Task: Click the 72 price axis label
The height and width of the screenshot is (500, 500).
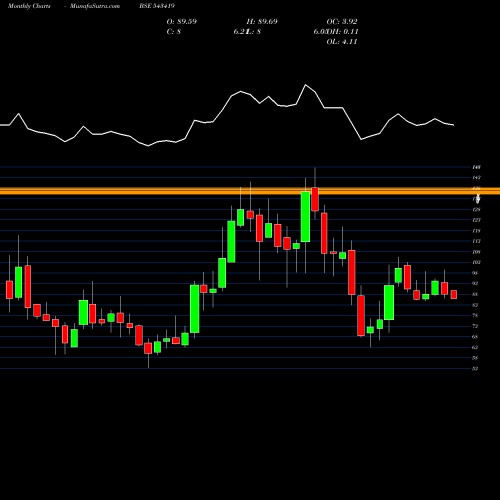Action: (x=475, y=326)
